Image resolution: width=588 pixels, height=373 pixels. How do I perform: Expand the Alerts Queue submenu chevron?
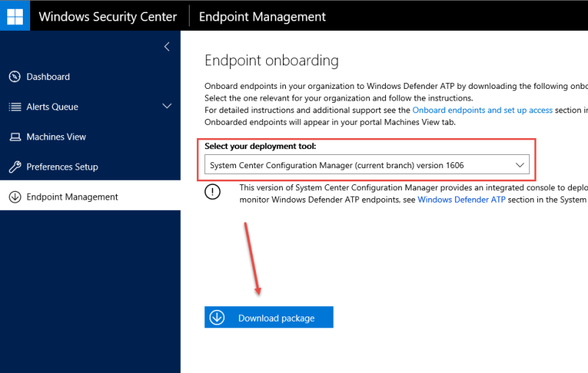point(167,106)
